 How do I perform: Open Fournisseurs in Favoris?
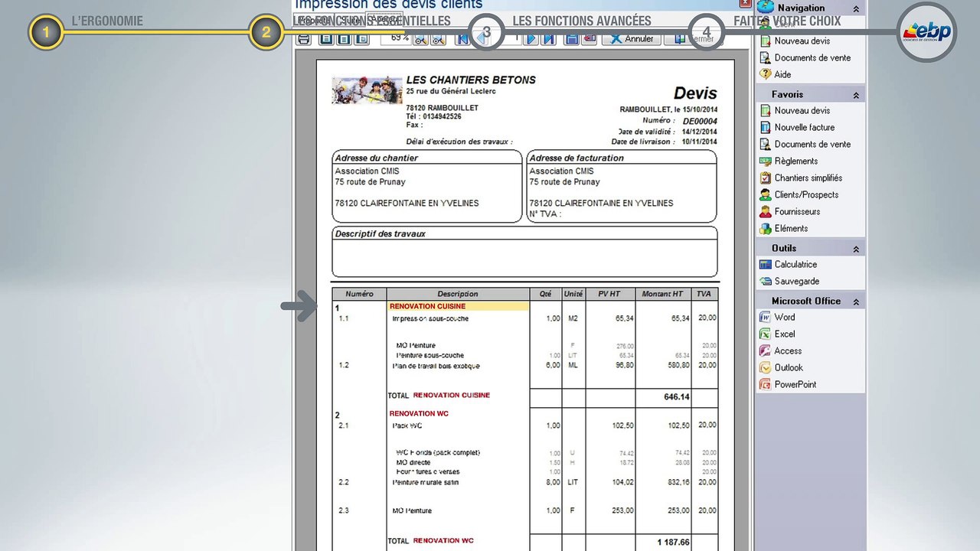coord(797,211)
